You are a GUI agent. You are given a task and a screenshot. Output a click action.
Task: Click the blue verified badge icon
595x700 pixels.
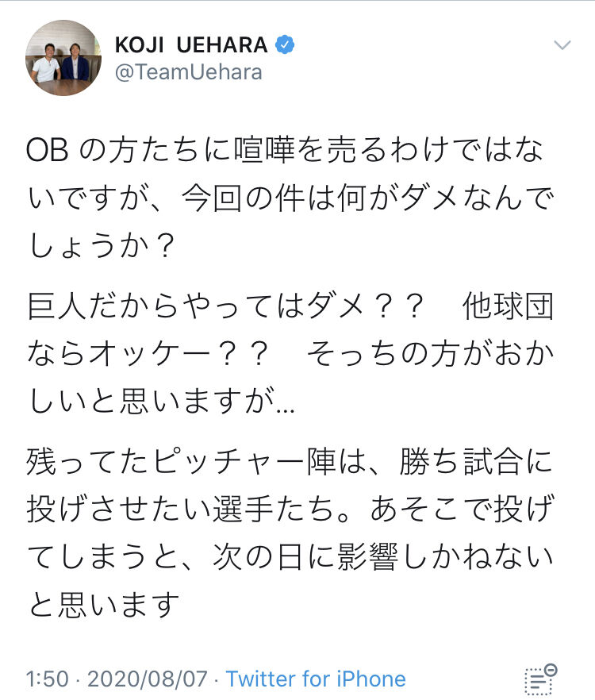(285, 44)
